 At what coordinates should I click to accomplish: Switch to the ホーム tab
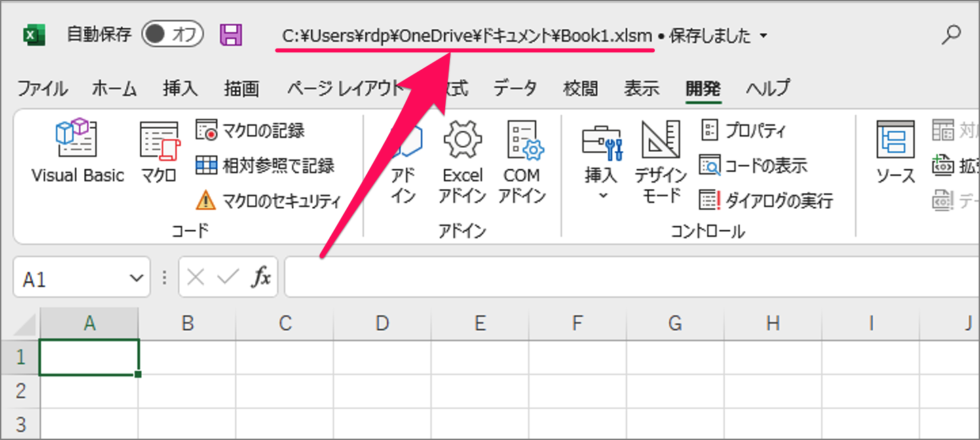point(114,88)
